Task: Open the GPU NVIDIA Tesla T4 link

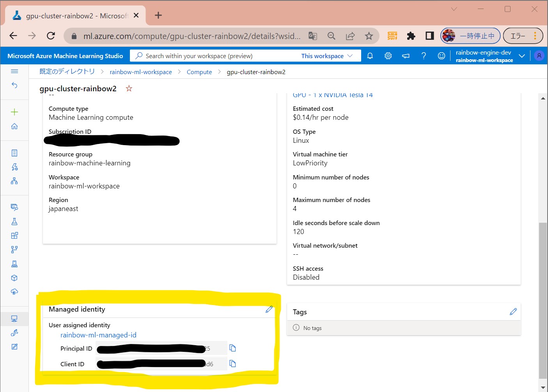Action: coord(333,95)
